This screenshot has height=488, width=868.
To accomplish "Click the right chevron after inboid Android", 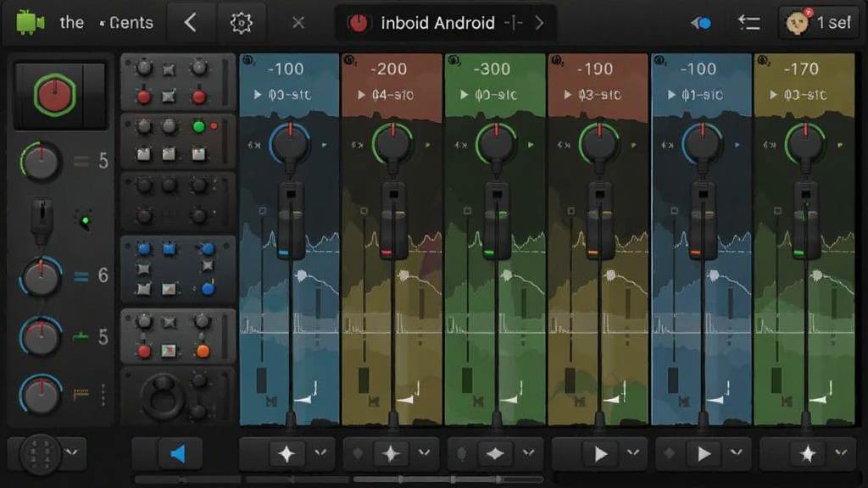I will click(x=539, y=23).
